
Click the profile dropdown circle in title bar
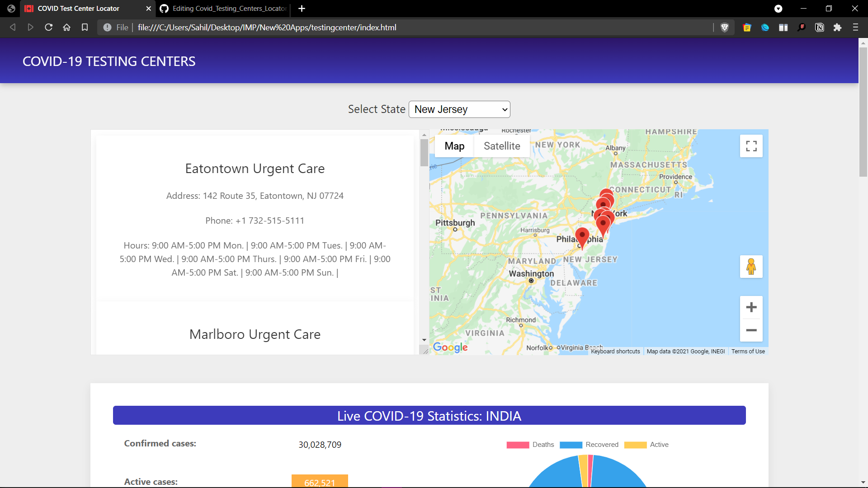click(x=778, y=9)
